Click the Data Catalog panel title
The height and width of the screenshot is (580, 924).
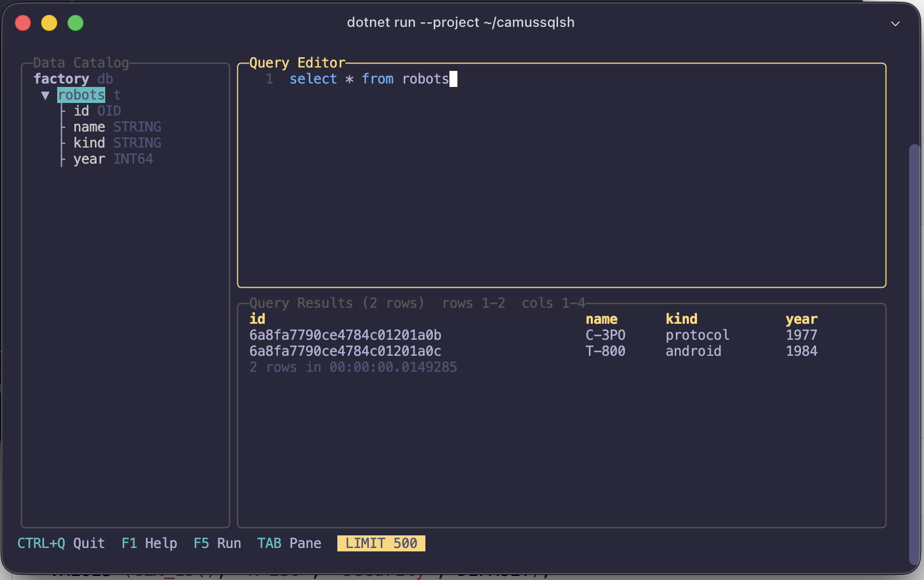pyautogui.click(x=81, y=63)
